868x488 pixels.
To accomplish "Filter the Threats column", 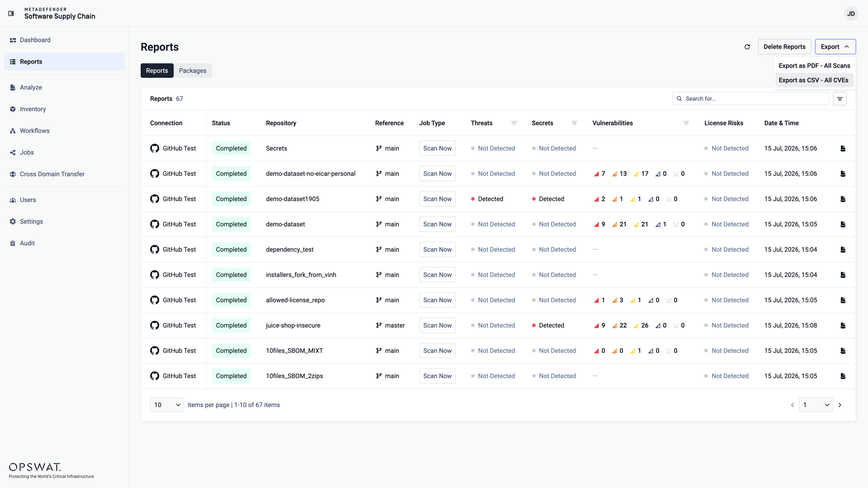I will click(514, 123).
